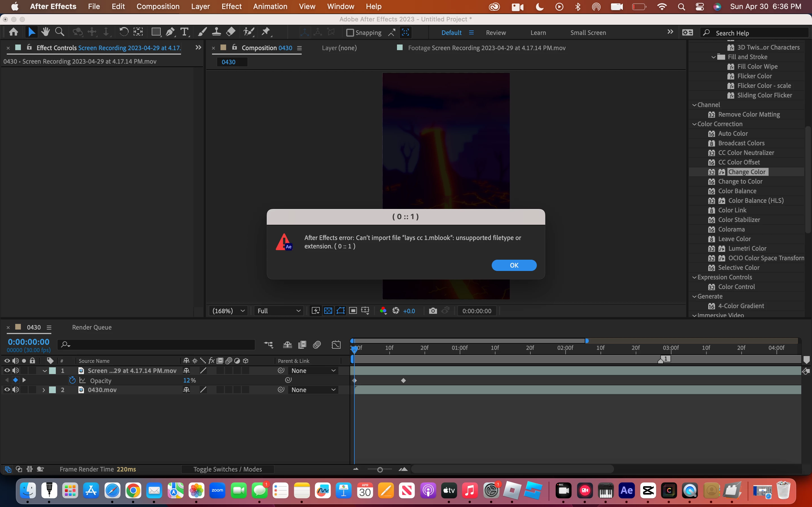Hide the 0430.mov layer video
Screen dimensions: 812x507
coord(7,390)
